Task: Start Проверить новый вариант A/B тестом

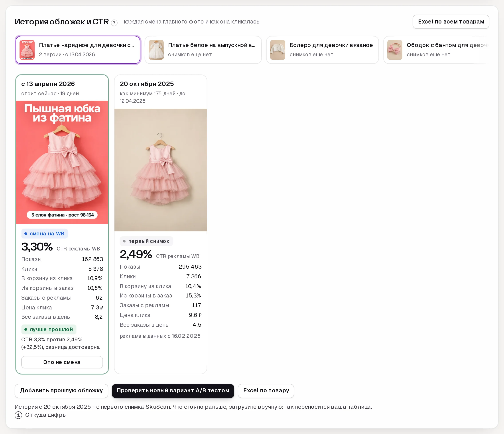Action: 173,391
